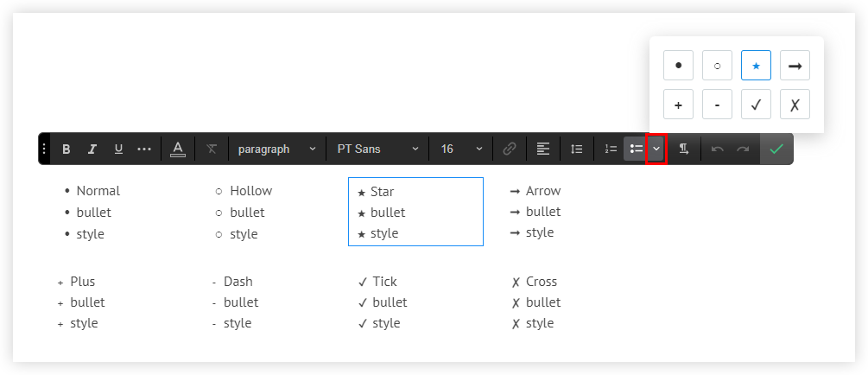Select the hollow circle bullet style
This screenshot has width=868, height=375.
point(717,66)
